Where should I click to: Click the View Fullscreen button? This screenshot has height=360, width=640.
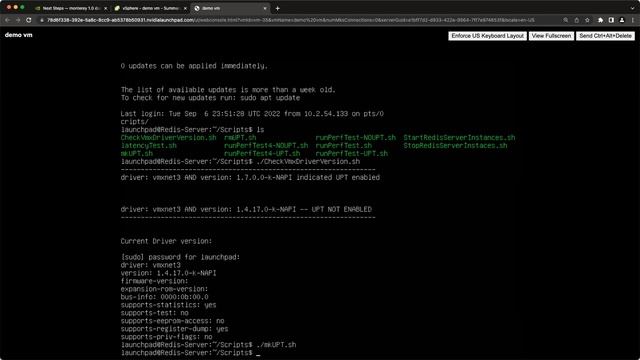click(x=551, y=36)
